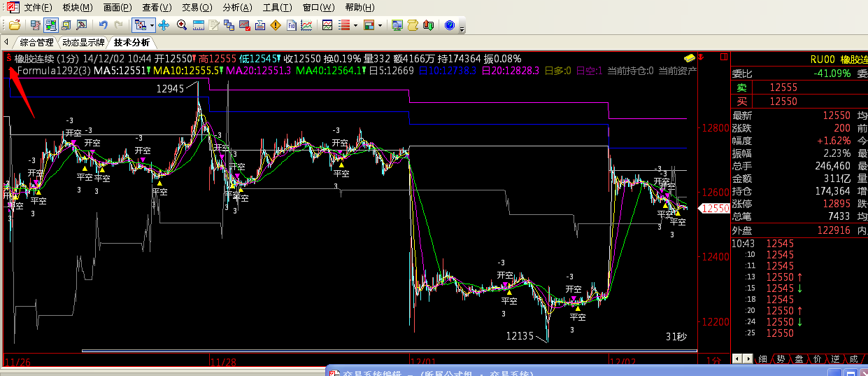This screenshot has height=376, width=868.
Task: Expand the red list icon dropdown arrow
Action: (x=355, y=25)
